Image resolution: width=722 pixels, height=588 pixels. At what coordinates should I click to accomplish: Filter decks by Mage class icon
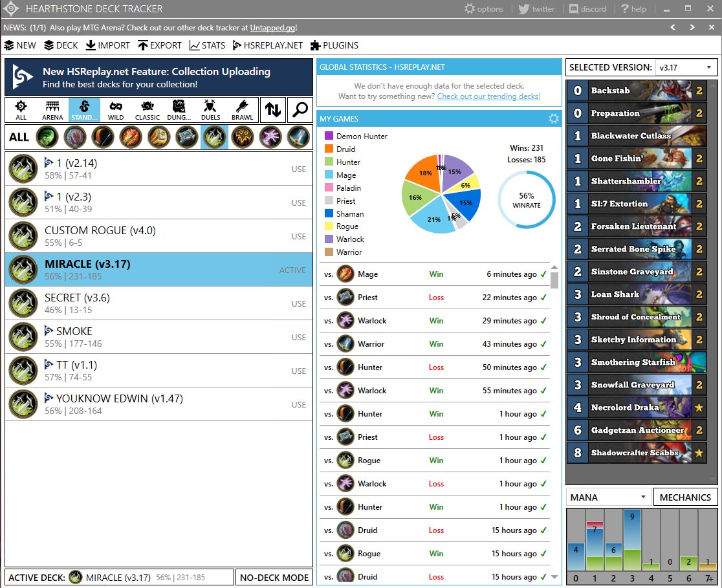click(x=131, y=136)
